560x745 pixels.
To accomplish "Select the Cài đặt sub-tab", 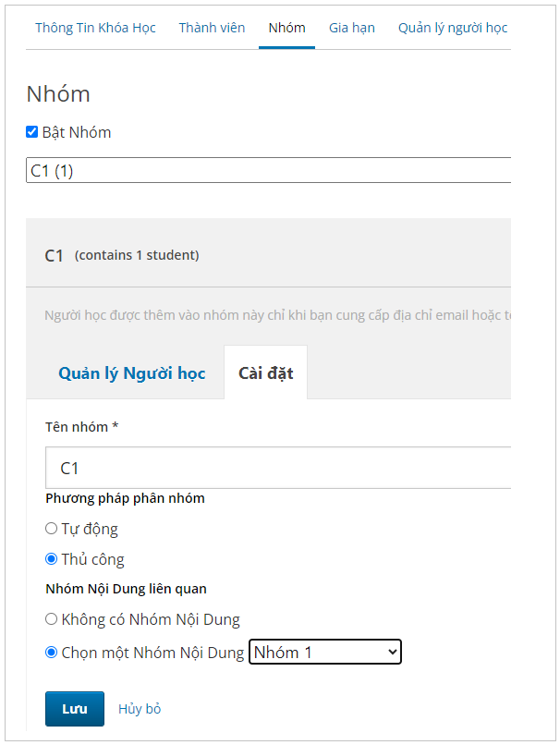I will [265, 373].
